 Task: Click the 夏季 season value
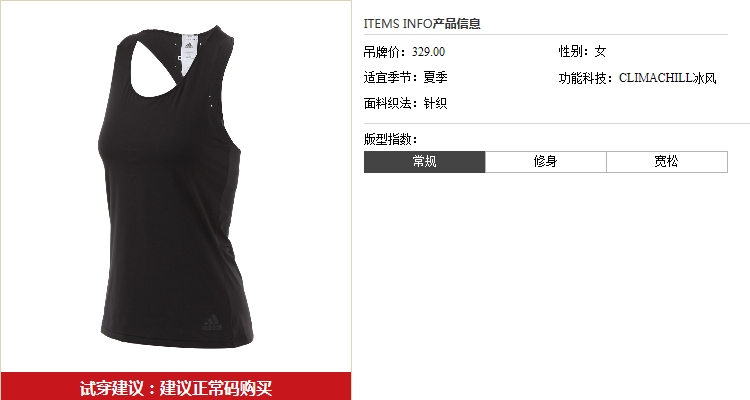coord(435,78)
